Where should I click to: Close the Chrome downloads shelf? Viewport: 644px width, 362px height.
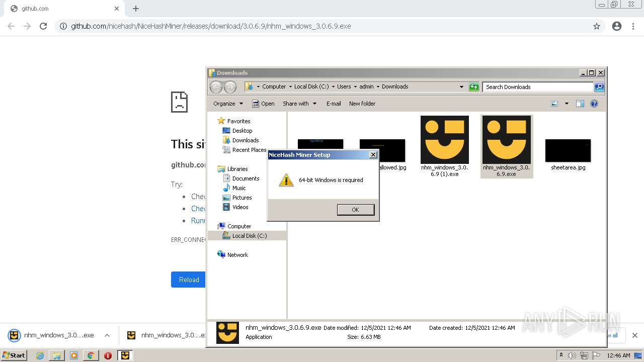tap(634, 335)
